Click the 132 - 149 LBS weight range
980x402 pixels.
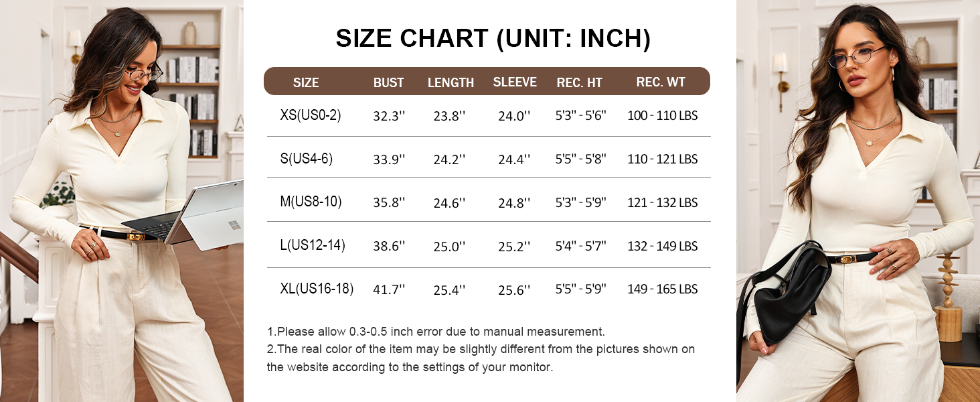(x=662, y=247)
